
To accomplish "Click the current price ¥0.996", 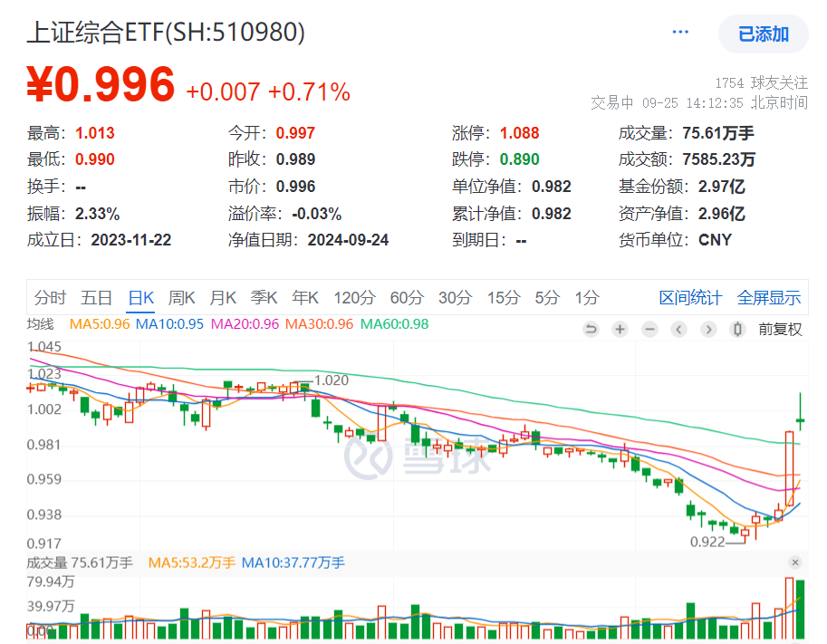I will point(101,84).
